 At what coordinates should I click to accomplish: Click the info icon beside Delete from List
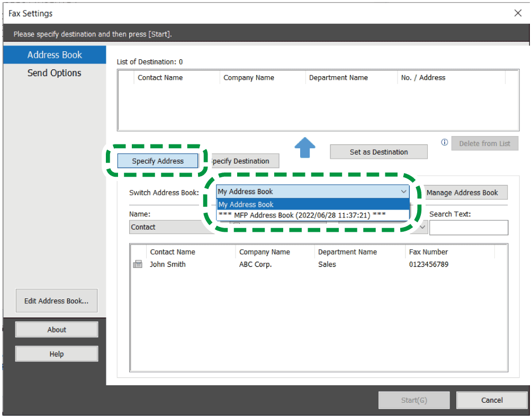click(x=445, y=142)
